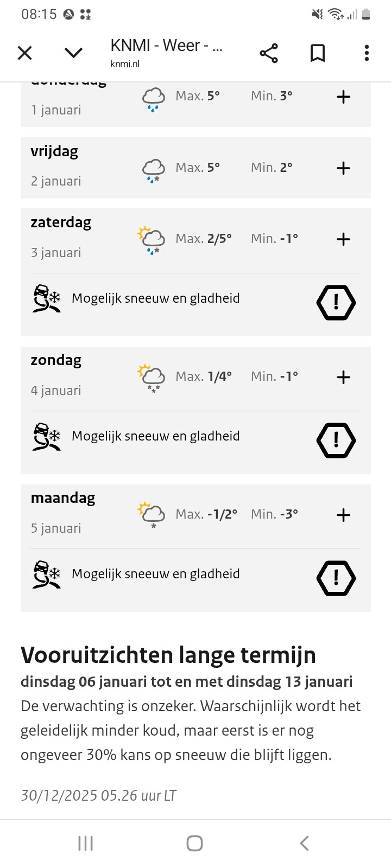
Task: Tap the warning hexagon for zondag
Action: click(x=336, y=441)
